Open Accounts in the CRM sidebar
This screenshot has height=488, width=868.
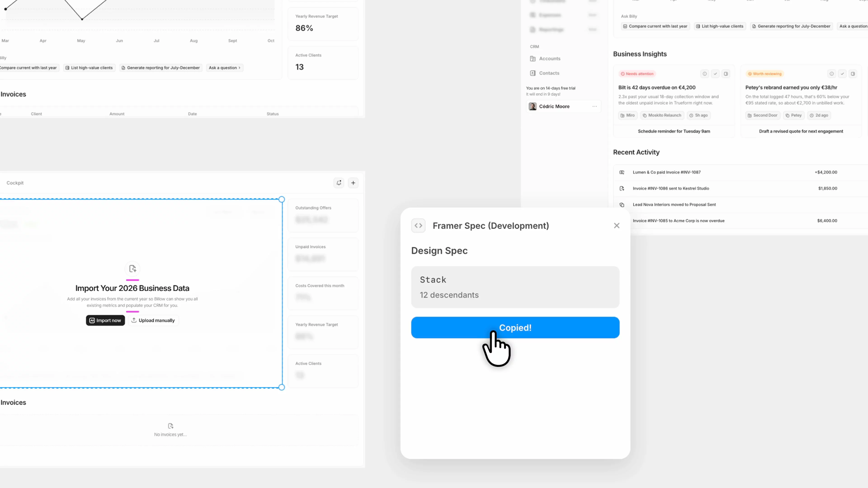coord(550,59)
